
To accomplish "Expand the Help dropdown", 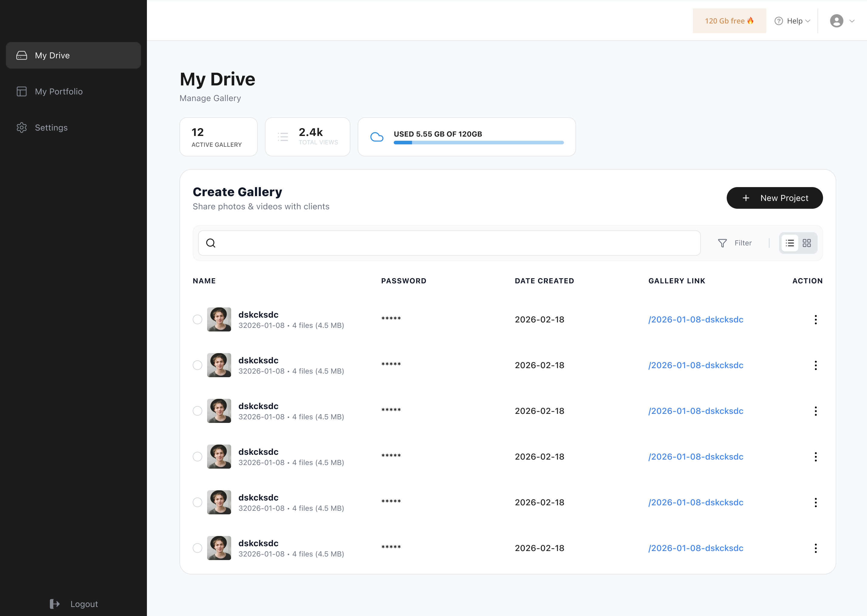I will (x=793, y=21).
